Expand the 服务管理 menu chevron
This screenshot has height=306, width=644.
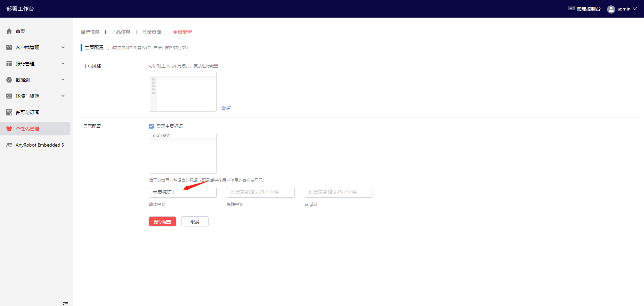(63, 64)
